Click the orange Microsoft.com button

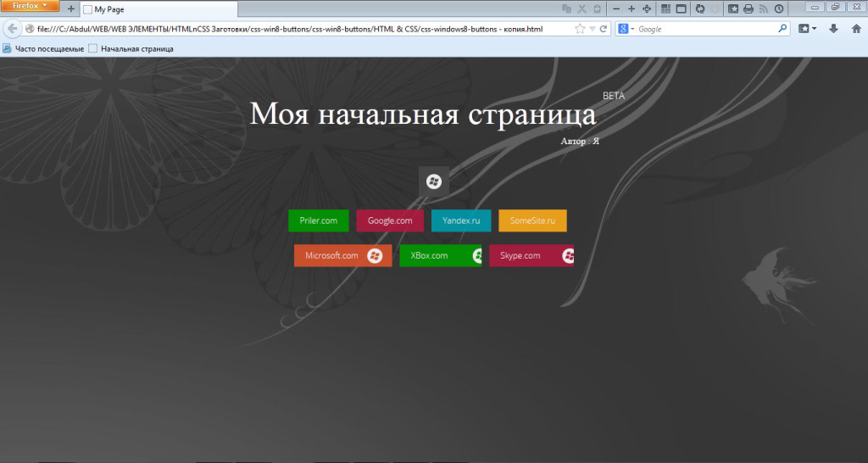coord(342,255)
